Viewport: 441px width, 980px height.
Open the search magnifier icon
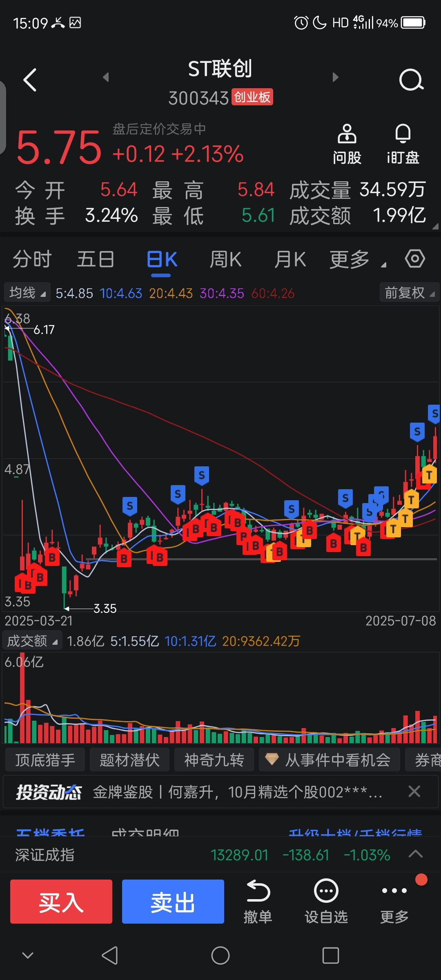411,80
